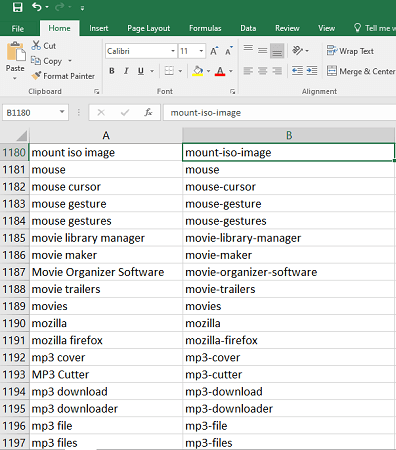Copy the selected cell
The image size is (396, 450).
47,61
